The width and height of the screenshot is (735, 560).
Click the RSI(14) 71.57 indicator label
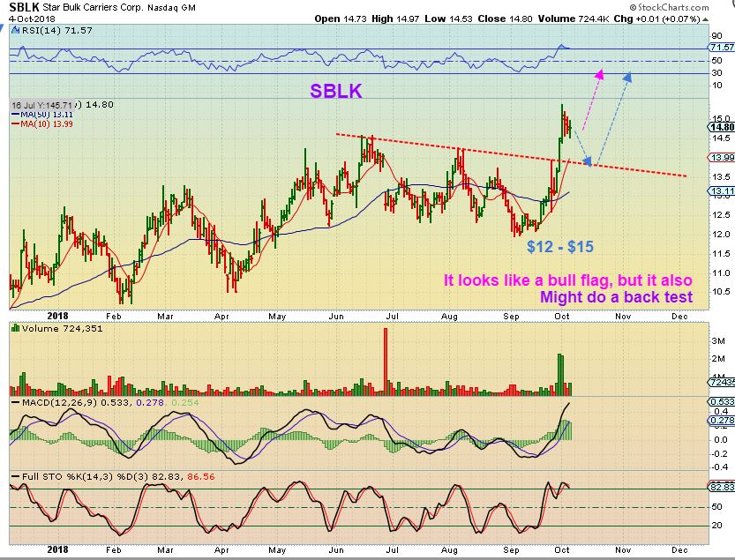click(56, 31)
